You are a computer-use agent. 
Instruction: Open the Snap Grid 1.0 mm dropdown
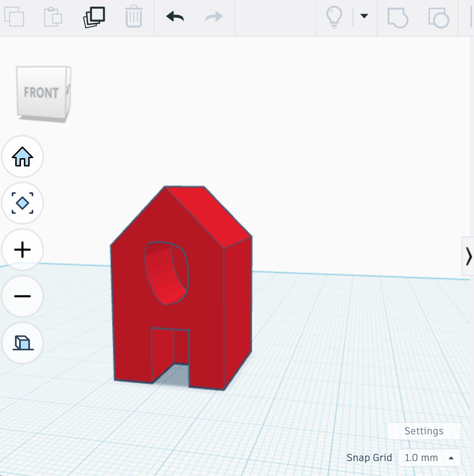(429, 457)
